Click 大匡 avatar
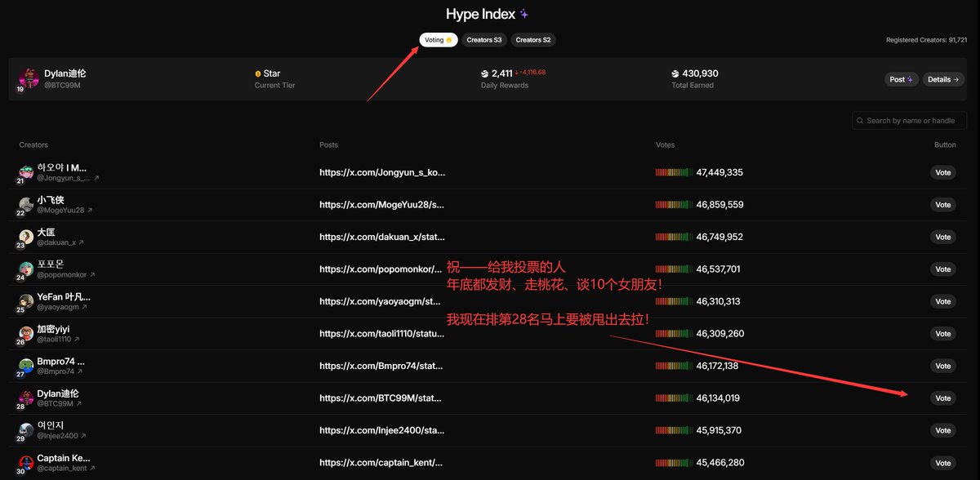This screenshot has width=980, height=480. [26, 237]
